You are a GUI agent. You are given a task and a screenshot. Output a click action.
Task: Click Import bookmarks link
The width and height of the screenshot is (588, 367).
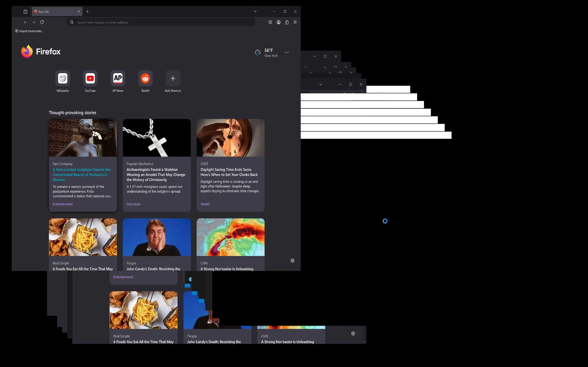point(29,31)
